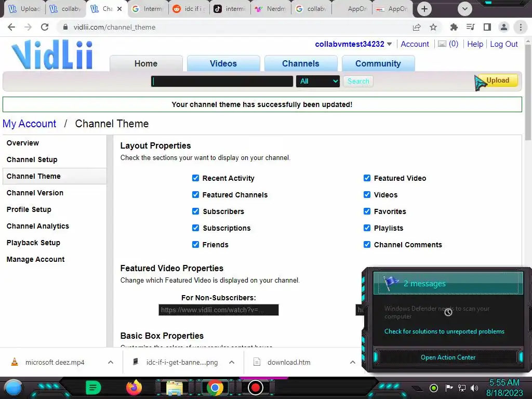Open the Community tab
Viewport: 532px width, 399px height.
pos(378,63)
